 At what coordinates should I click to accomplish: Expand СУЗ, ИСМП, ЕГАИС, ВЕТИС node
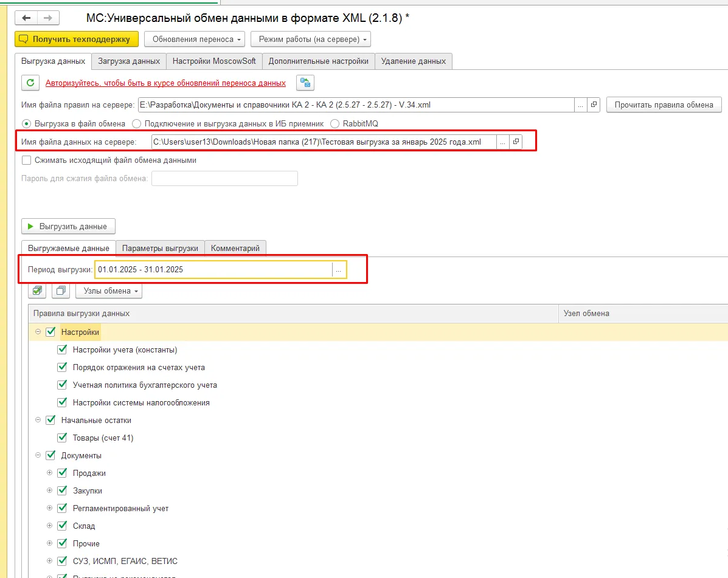pos(50,562)
